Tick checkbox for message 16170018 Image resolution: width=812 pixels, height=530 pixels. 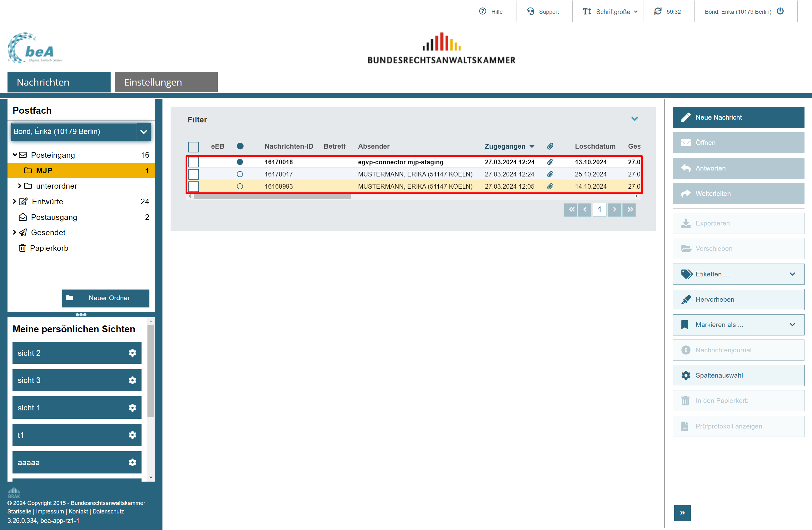(193, 162)
